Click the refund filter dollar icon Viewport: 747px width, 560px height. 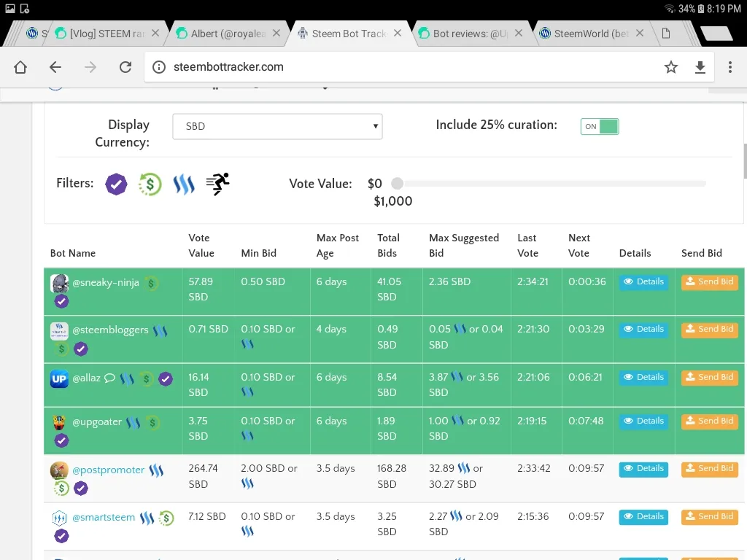click(x=150, y=184)
